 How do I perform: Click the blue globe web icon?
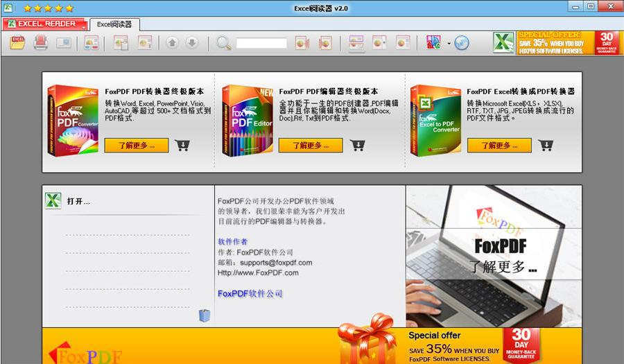tap(462, 42)
